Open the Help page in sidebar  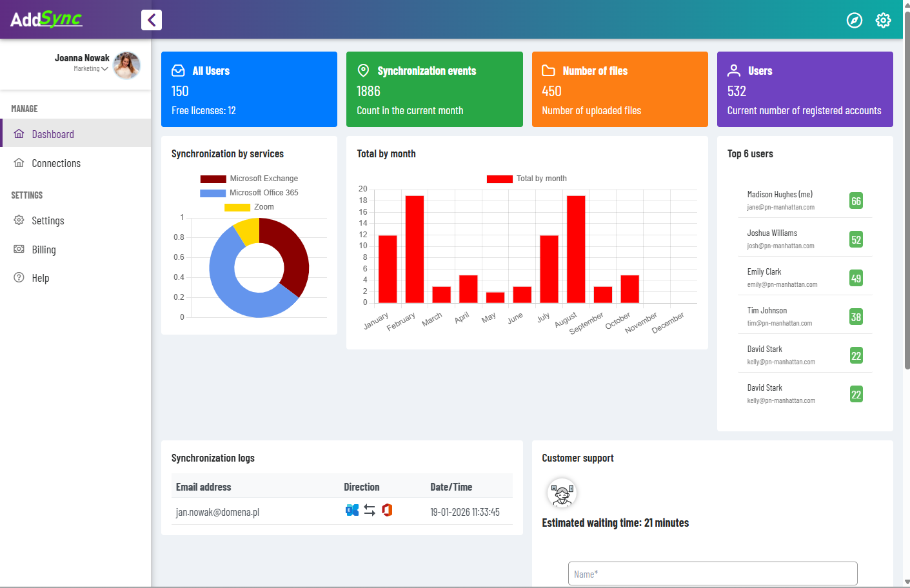40,278
